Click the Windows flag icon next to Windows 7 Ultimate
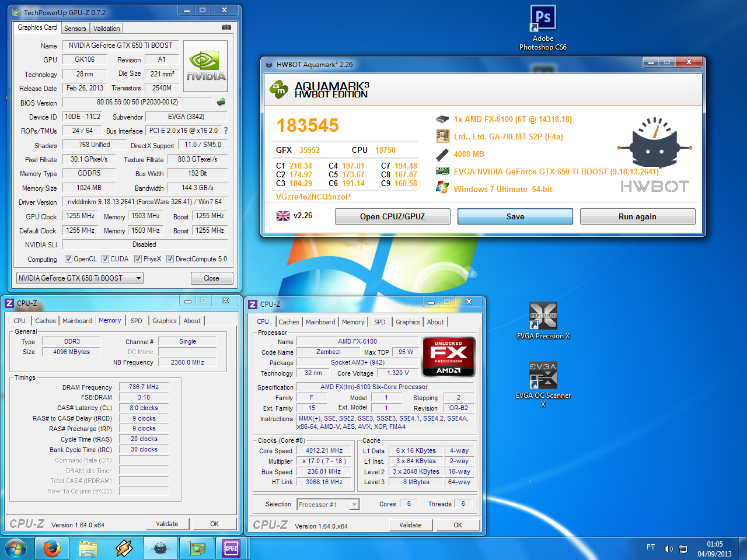This screenshot has height=560, width=747. click(x=442, y=188)
